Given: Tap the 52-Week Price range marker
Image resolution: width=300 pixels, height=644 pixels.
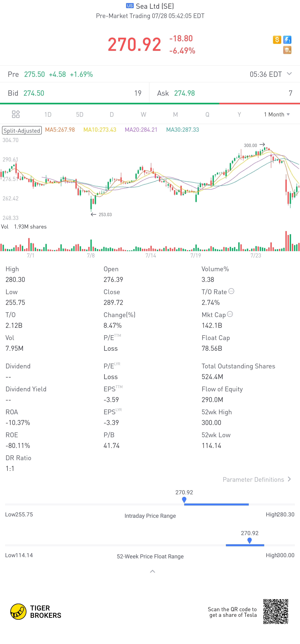Looking at the screenshot, I should [249, 541].
